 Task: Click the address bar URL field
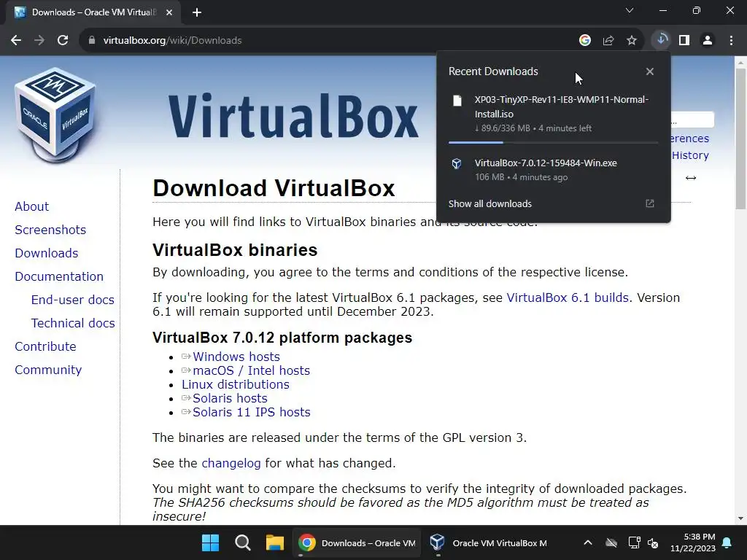point(329,41)
